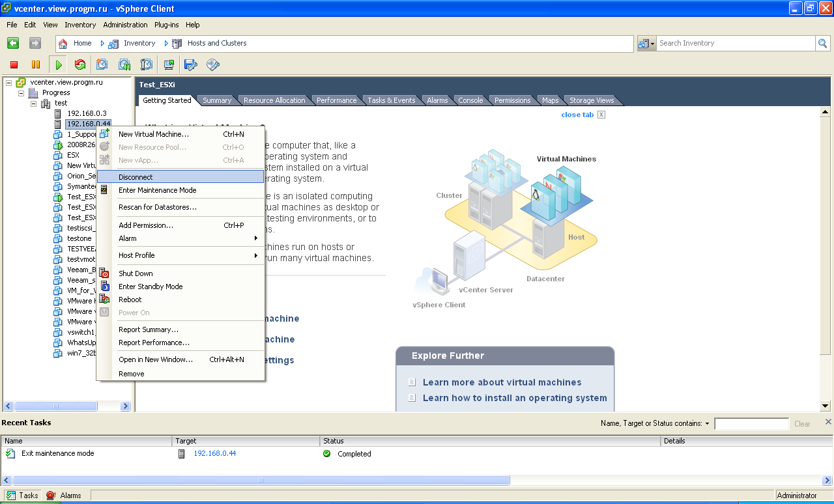Viewport: 834px width, 504px height.
Task: Click the Alarms bell icon in status bar
Action: tap(51, 496)
